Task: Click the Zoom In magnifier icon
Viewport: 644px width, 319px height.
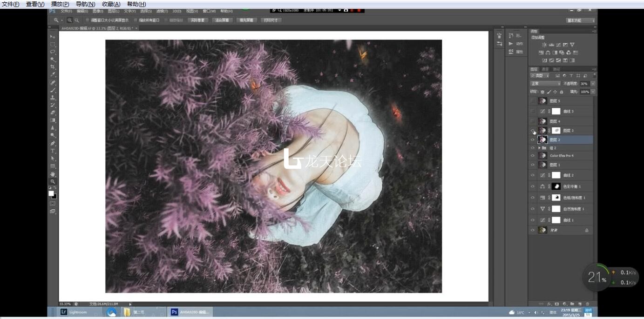Action: coord(70,20)
